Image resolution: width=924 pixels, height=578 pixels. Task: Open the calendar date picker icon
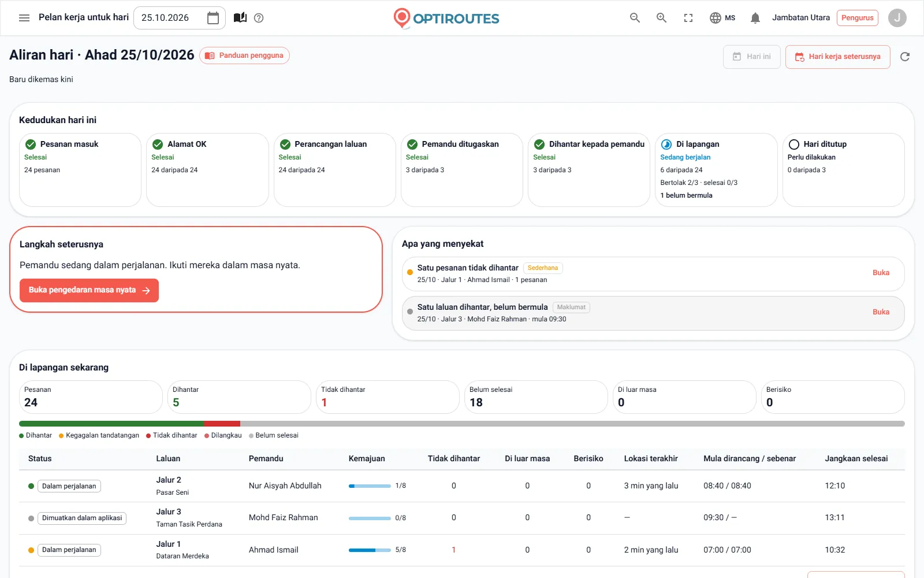click(213, 18)
